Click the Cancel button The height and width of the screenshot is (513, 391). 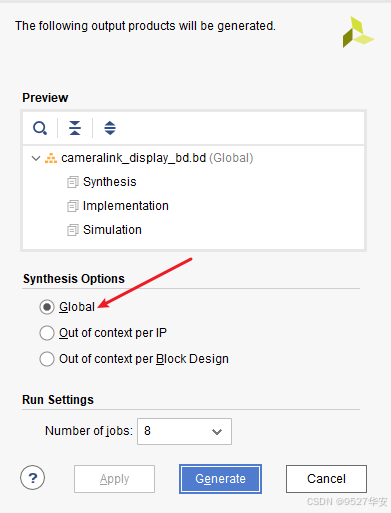(x=326, y=479)
